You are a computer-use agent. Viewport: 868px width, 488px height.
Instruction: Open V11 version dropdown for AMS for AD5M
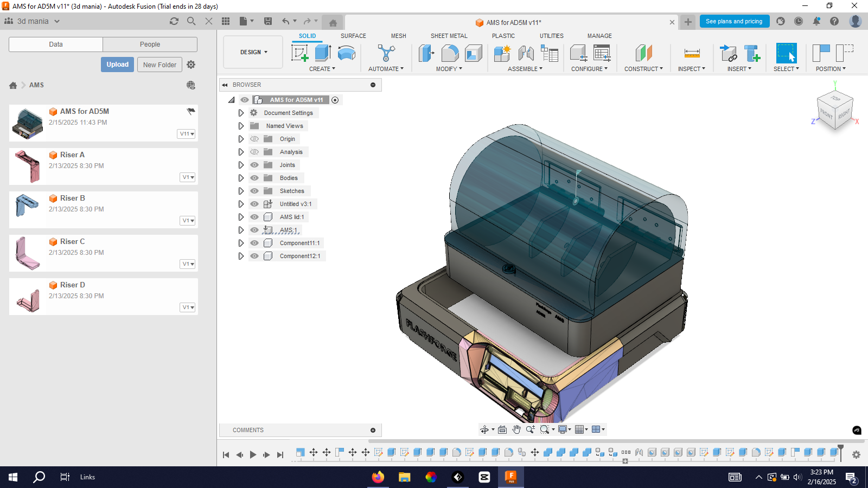(187, 134)
